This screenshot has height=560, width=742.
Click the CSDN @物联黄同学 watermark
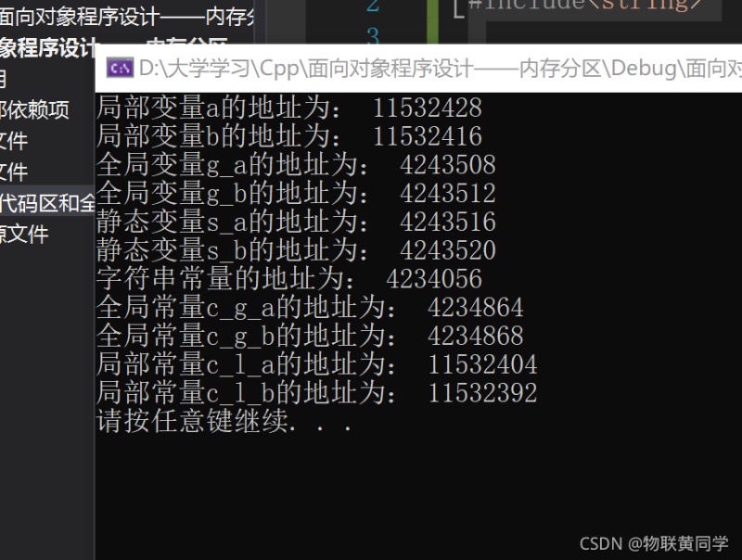click(x=654, y=543)
